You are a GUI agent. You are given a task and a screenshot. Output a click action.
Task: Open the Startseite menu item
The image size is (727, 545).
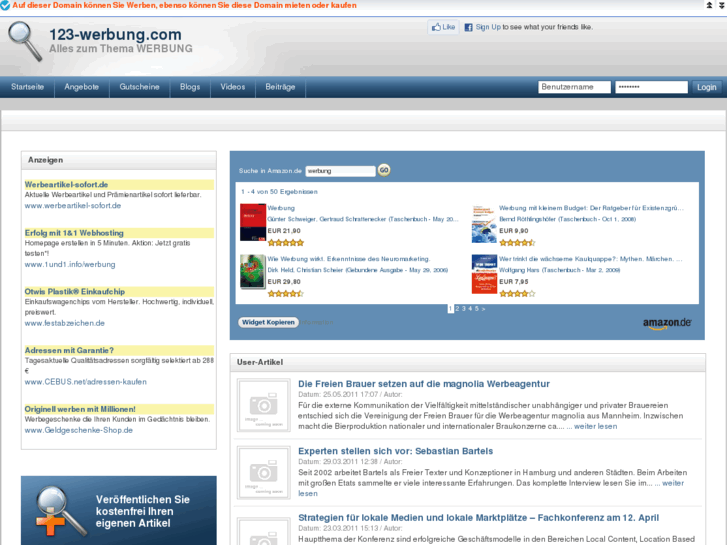tap(27, 87)
